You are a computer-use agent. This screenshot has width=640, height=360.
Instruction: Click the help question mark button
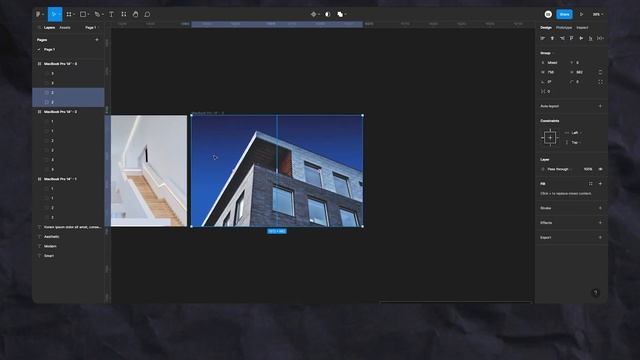(x=596, y=292)
